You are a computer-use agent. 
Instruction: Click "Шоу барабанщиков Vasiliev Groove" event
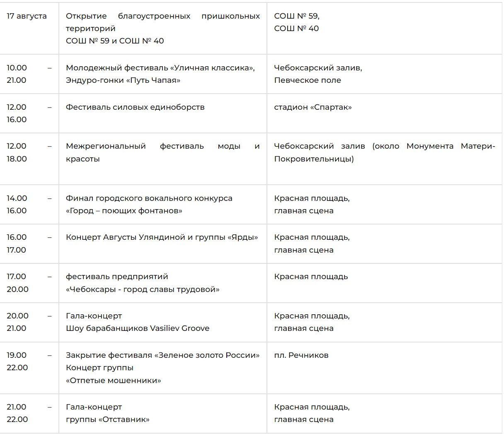tap(138, 328)
